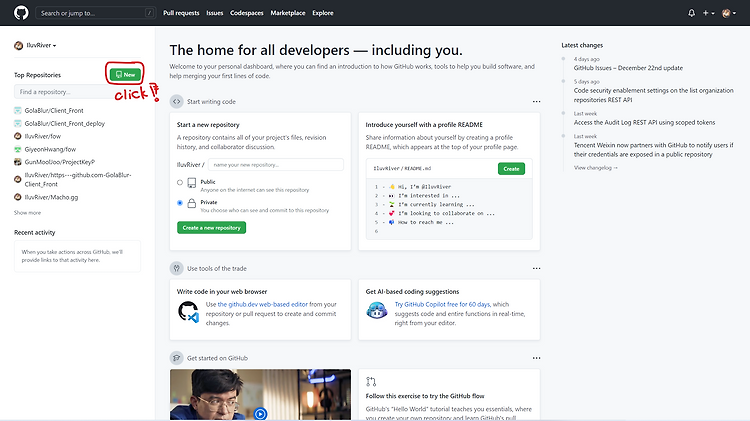Screen dimensions: 750x421
Task: Click the Public repository book icon
Action: pos(192,183)
